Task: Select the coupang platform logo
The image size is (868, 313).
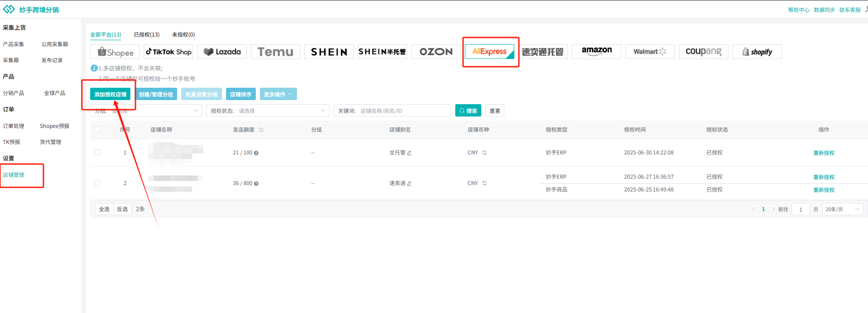Action: pos(704,52)
